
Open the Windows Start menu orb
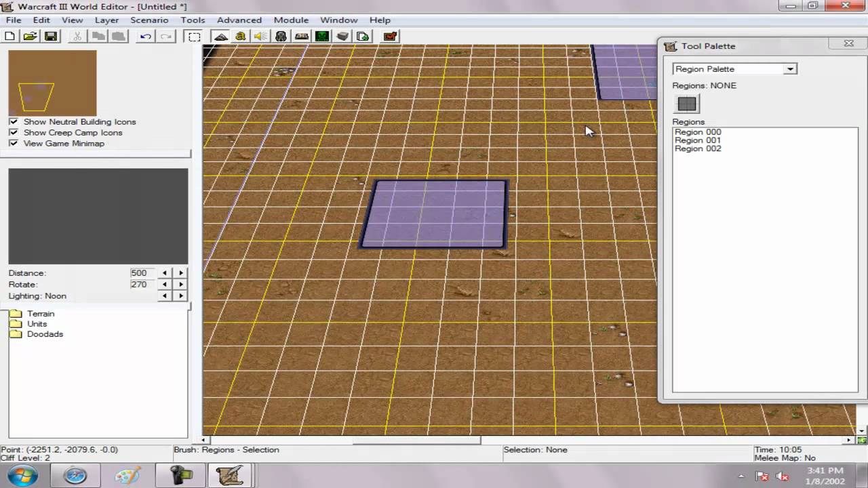pyautogui.click(x=23, y=475)
